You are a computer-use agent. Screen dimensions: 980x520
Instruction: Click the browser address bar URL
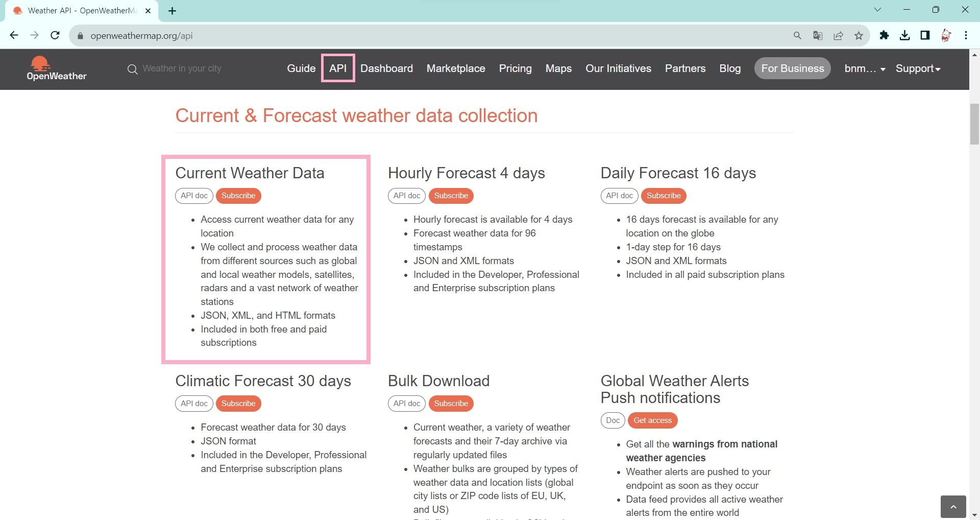pos(141,36)
